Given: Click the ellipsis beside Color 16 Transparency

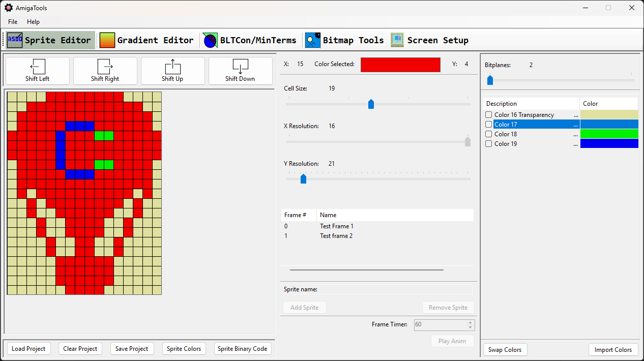Looking at the screenshot, I should (576, 115).
